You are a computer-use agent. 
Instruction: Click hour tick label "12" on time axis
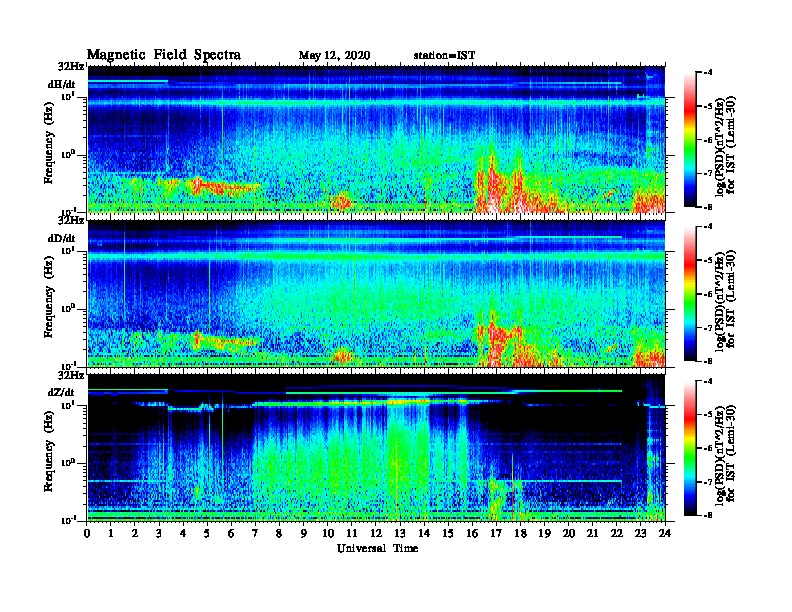coord(376,534)
